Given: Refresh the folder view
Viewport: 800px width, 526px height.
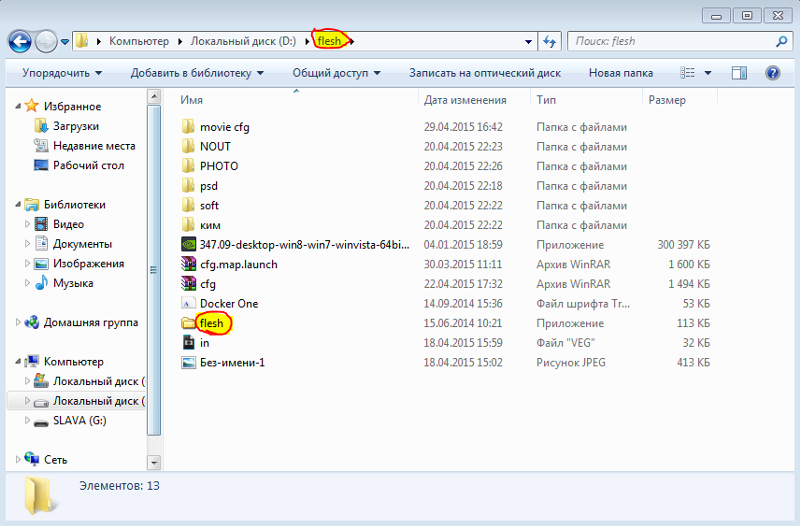Looking at the screenshot, I should (549, 41).
